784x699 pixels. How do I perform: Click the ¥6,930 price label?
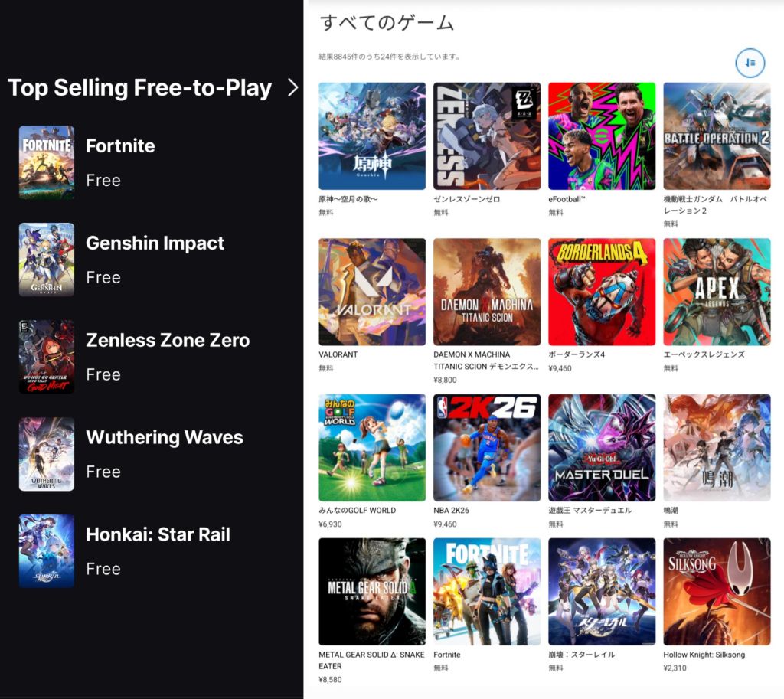pyautogui.click(x=330, y=524)
